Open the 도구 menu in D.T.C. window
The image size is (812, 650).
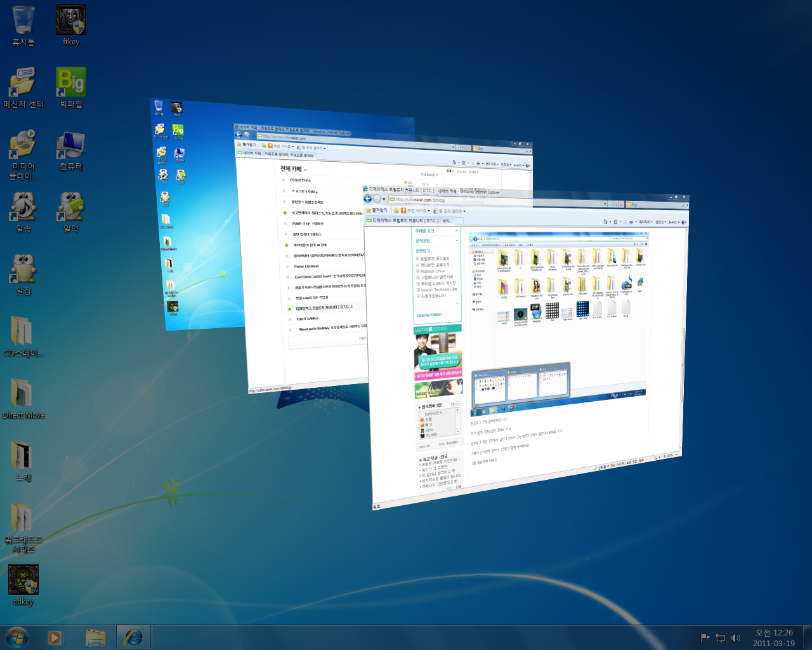[672, 222]
